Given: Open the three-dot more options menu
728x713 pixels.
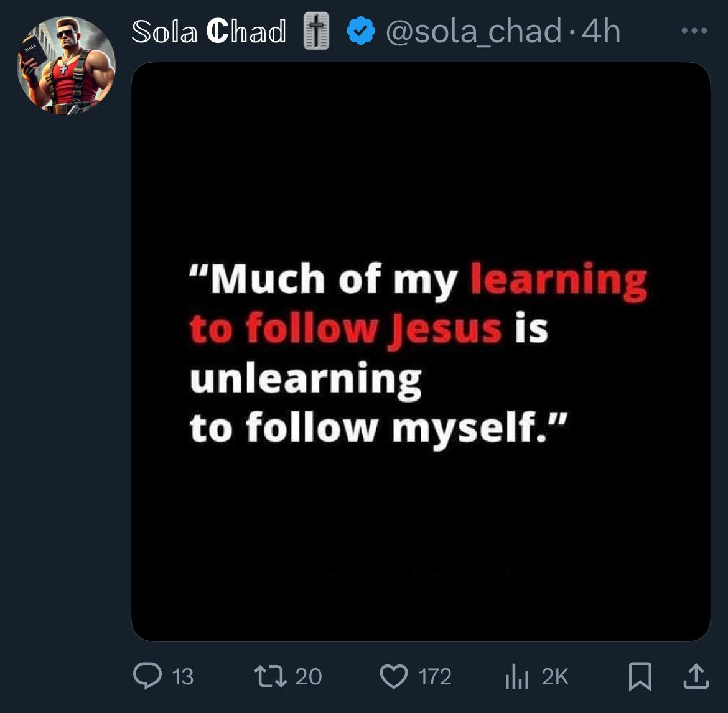Looking at the screenshot, I should (x=694, y=30).
